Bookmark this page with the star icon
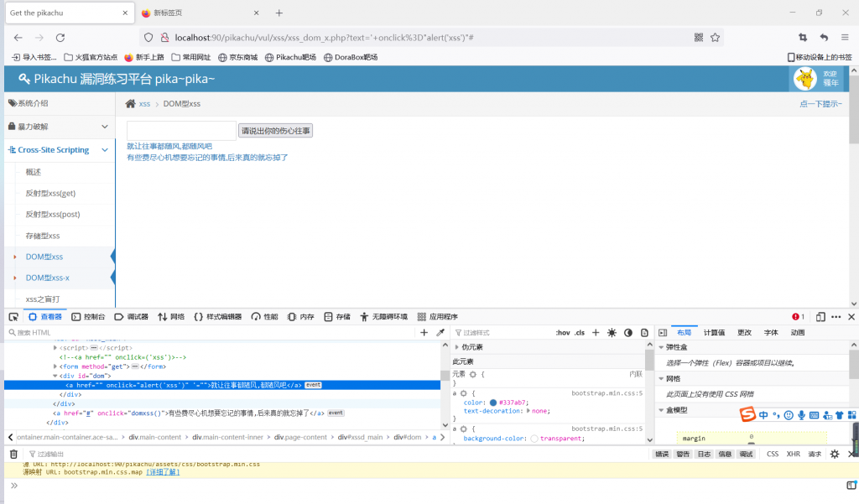Screen dimensions: 859x504 716,38
